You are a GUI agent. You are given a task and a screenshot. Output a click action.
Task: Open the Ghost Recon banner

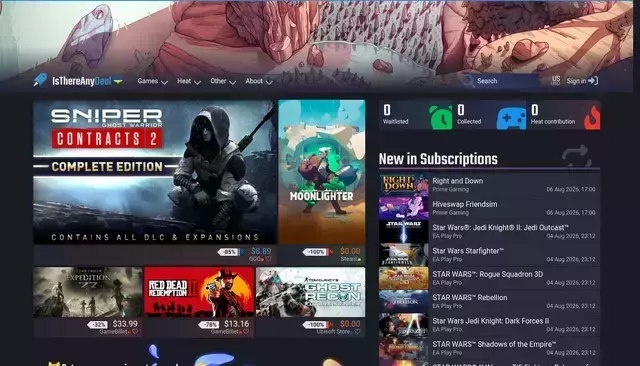pos(311,292)
